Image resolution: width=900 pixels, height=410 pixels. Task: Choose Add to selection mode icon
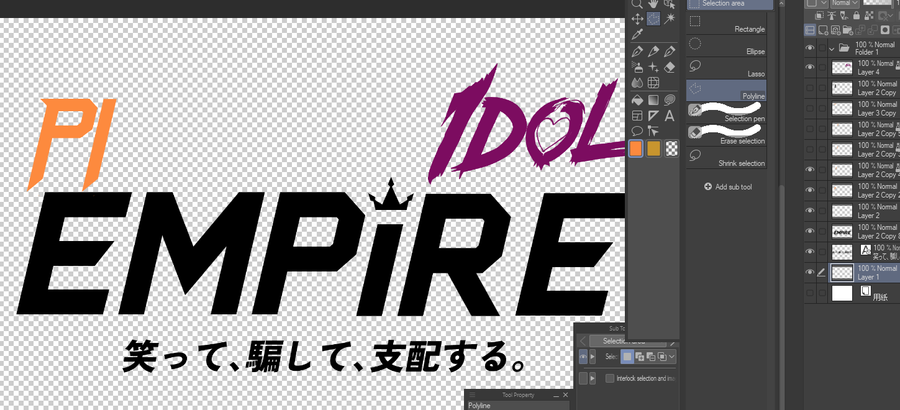tap(639, 357)
